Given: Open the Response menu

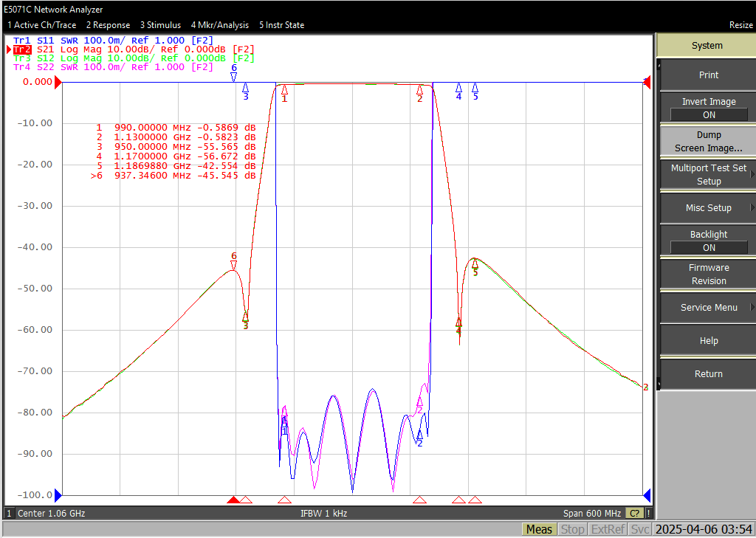Looking at the screenshot, I should click(108, 25).
